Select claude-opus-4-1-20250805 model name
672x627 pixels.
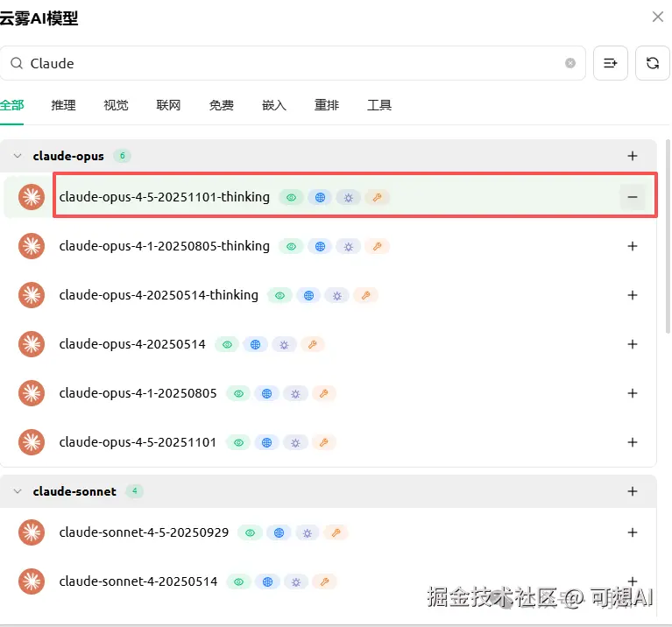(138, 393)
